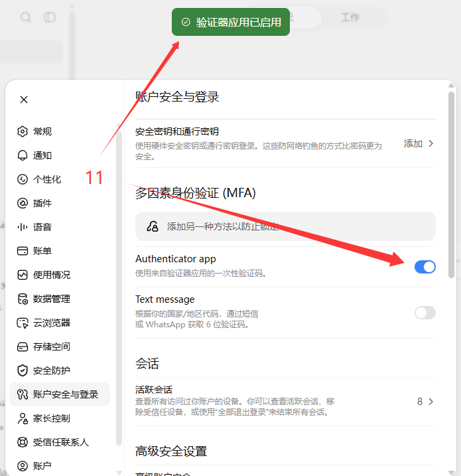Click active sessions count 8
The height and width of the screenshot is (476, 461).
[x=420, y=402]
